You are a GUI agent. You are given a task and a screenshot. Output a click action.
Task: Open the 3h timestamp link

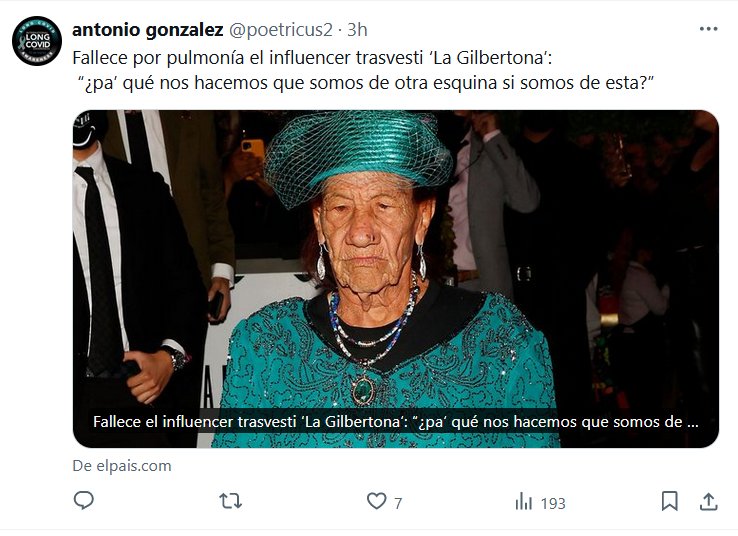pos(357,30)
